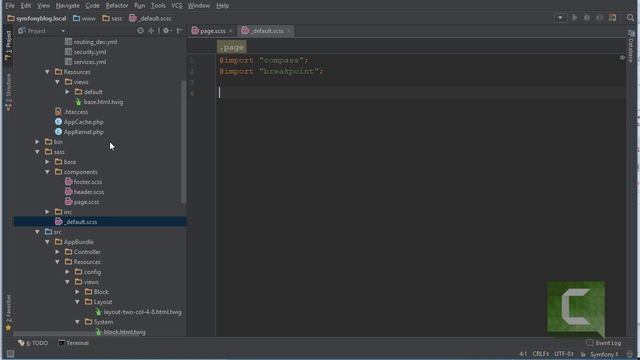640x360 pixels.
Task: Click the Collapse All icon in Project panel
Action: tap(151, 31)
